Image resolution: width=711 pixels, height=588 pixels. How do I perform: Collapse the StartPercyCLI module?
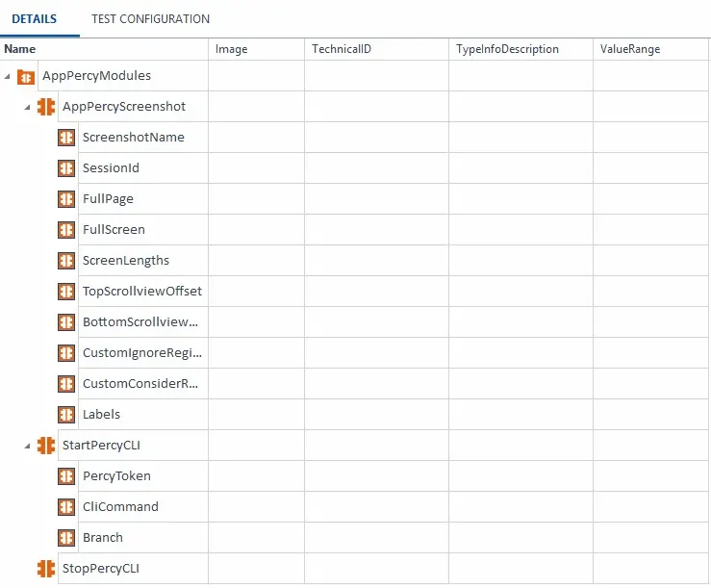27,446
